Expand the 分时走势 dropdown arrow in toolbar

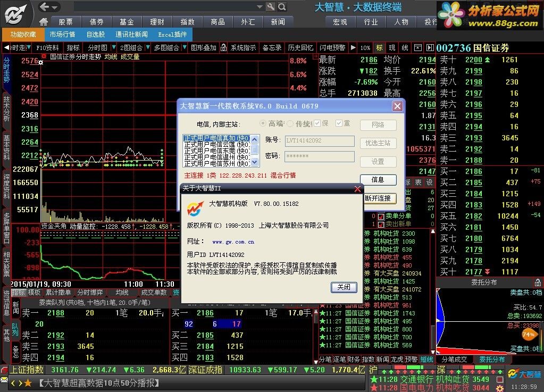tap(28, 47)
